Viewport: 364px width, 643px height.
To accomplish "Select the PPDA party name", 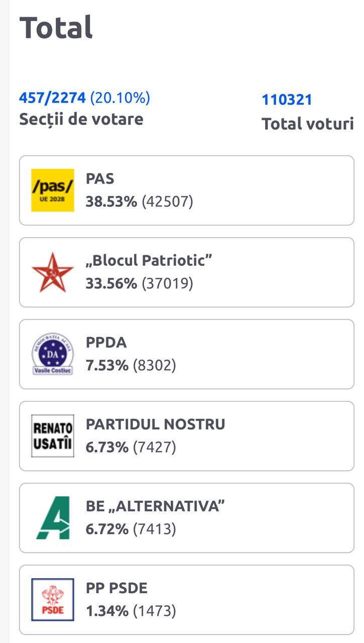I will pyautogui.click(x=106, y=343).
